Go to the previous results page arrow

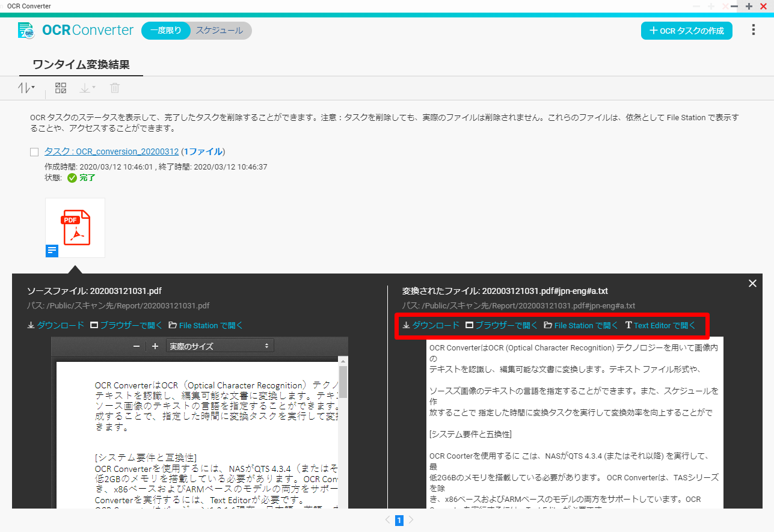[387, 520]
